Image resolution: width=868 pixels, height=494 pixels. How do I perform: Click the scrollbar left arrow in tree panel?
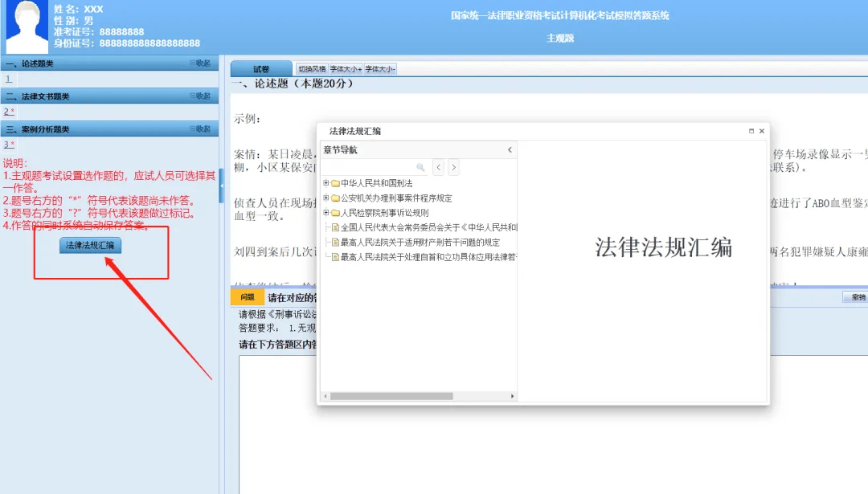(325, 396)
